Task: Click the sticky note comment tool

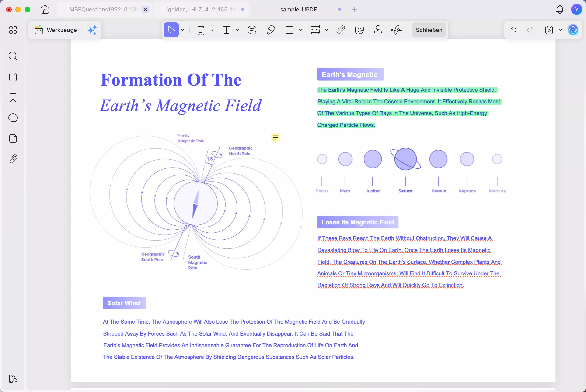Action: coord(252,30)
